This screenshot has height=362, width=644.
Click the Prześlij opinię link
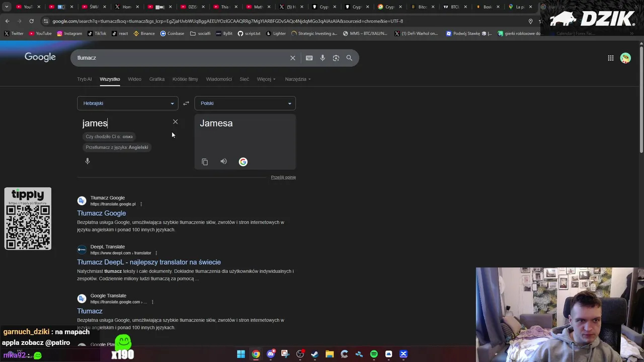(283, 177)
